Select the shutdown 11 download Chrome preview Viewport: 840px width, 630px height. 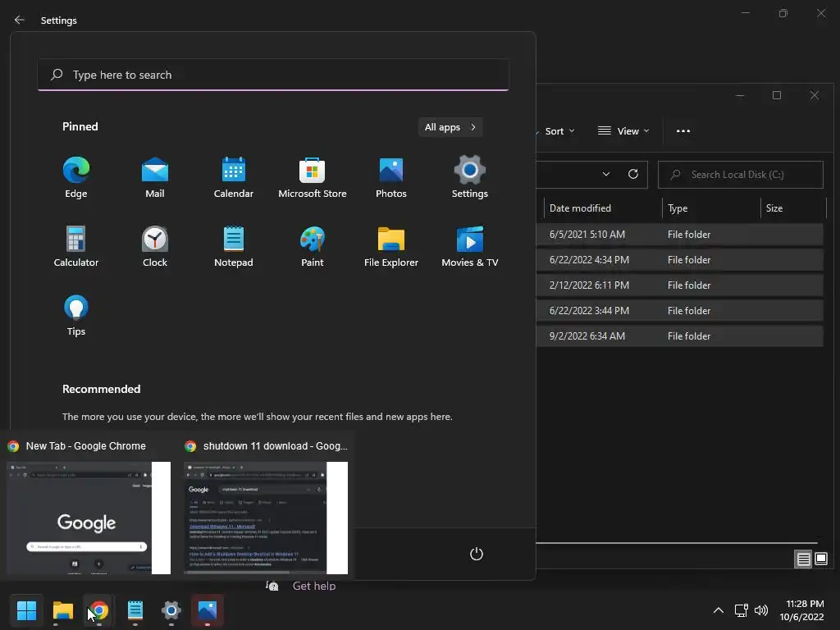click(266, 507)
